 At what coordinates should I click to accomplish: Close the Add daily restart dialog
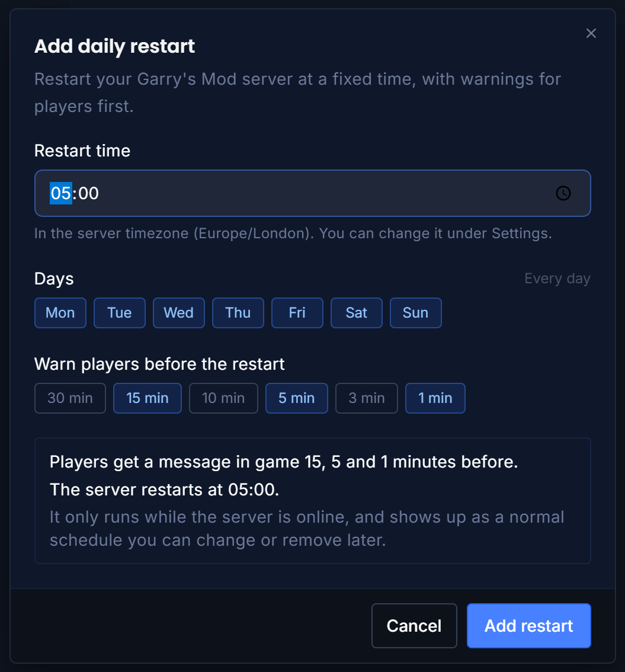tap(591, 33)
